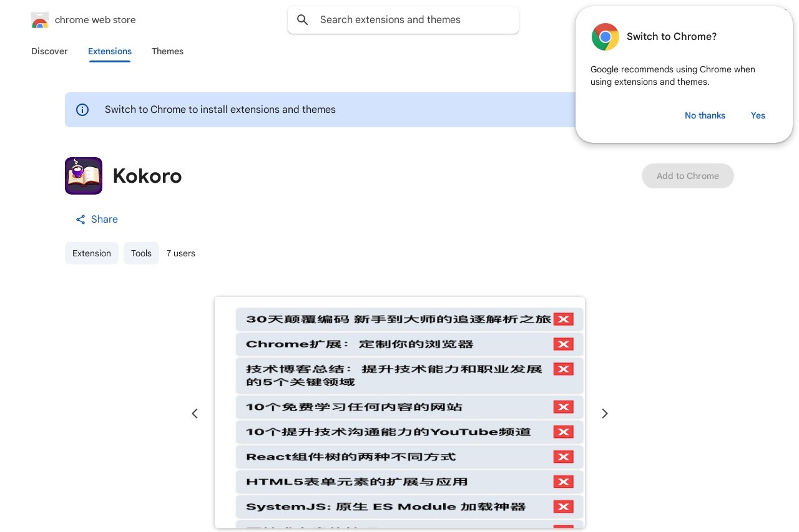This screenshot has height=532, width=799.
Task: Click the 技术博客总结 row text
Action: [394, 375]
